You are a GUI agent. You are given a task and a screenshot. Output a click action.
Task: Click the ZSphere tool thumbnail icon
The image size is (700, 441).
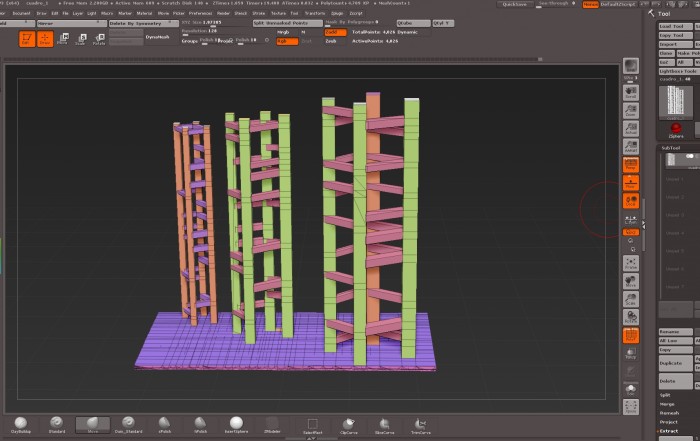point(676,129)
